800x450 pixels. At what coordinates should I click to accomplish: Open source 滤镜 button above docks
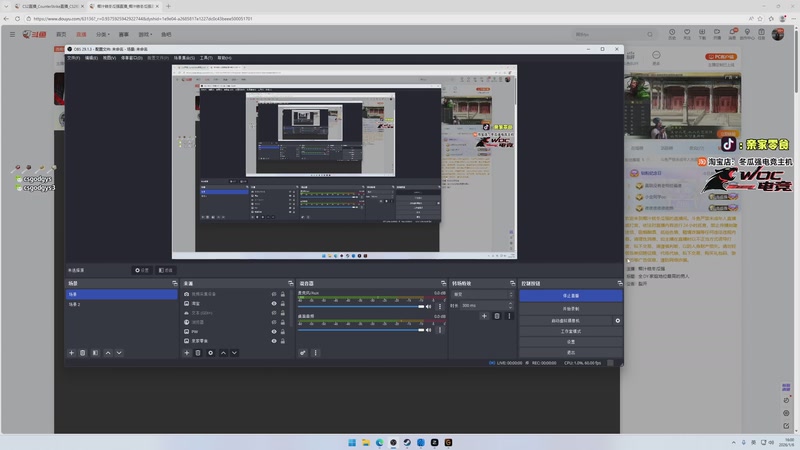(165, 270)
